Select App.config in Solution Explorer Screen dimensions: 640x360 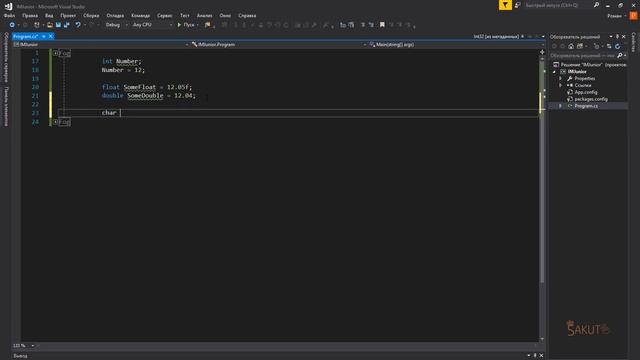coord(586,92)
